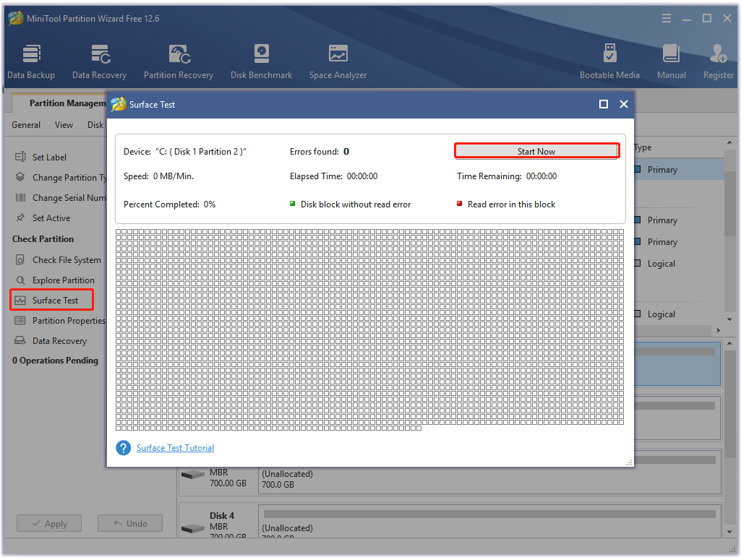Select Set Label in the sidebar

pos(49,158)
